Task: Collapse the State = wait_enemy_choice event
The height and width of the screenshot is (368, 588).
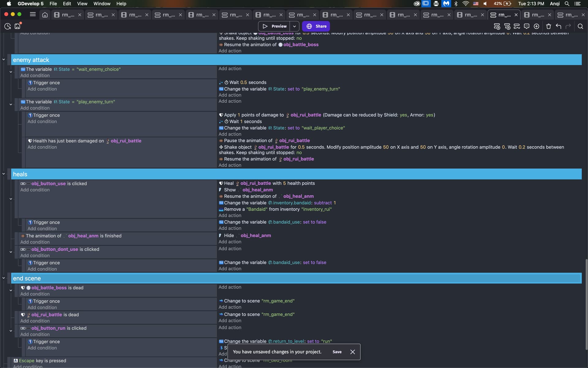Action: click(x=11, y=72)
